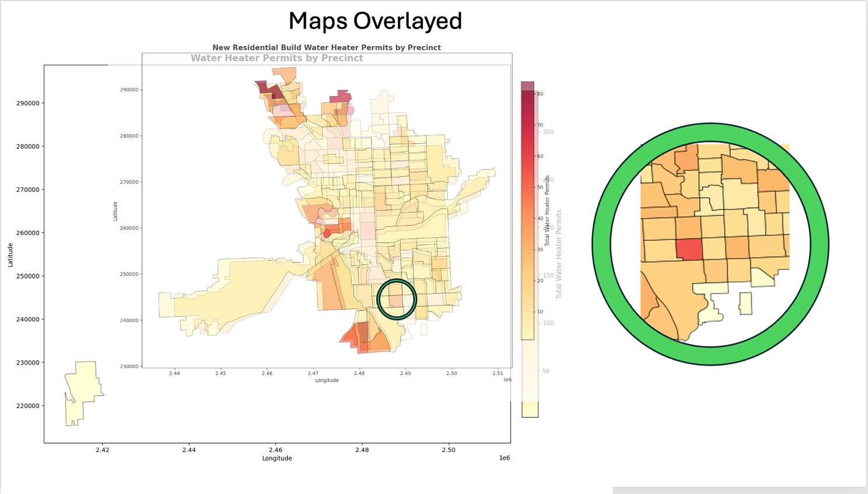Click the 80 tick label on the color bar
The image size is (868, 494).
click(x=540, y=94)
